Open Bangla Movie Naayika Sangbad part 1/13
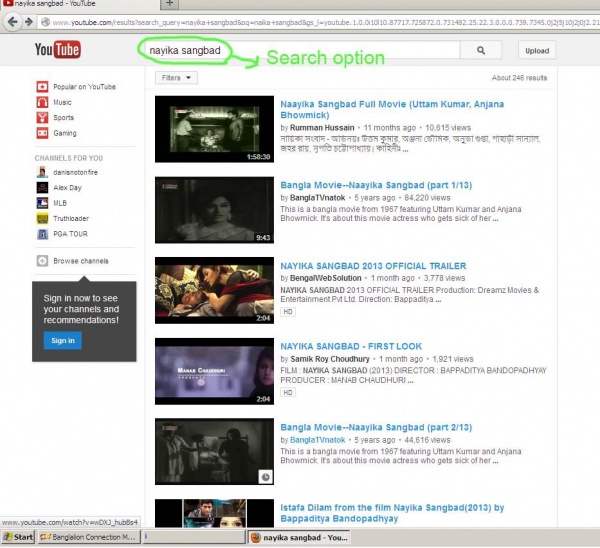This screenshot has height=548, width=600. tap(376, 185)
